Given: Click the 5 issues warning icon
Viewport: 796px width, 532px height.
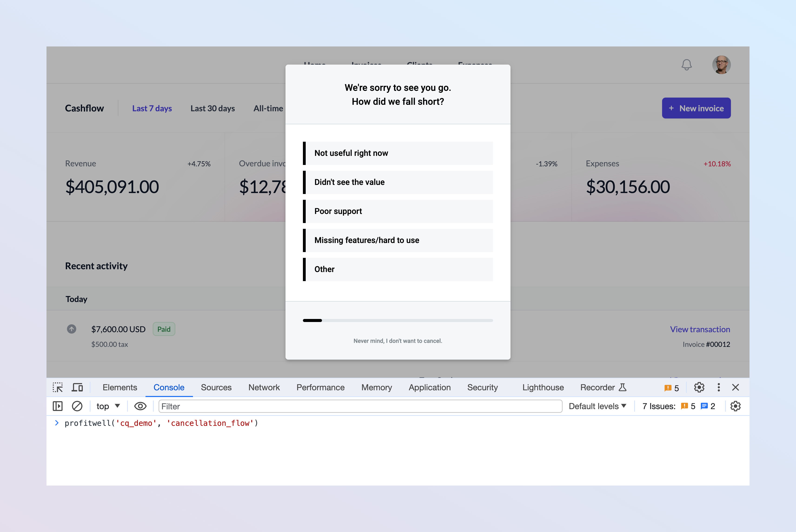Looking at the screenshot, I should click(668, 387).
